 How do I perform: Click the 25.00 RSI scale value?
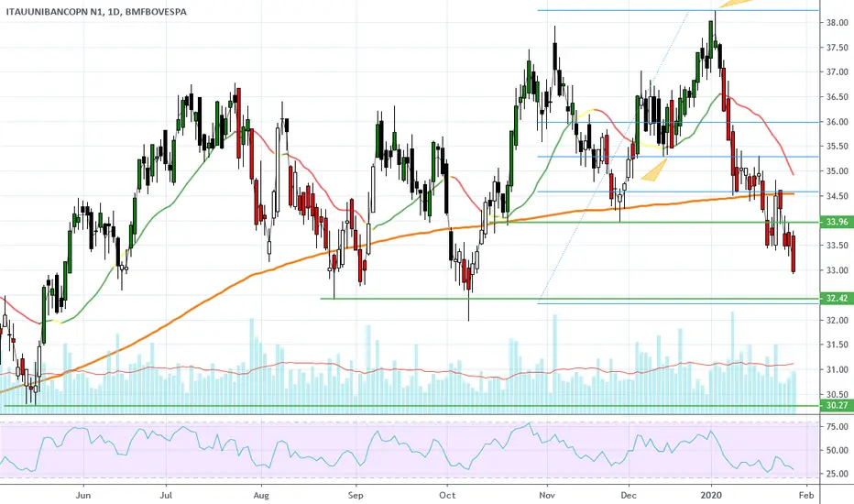pyautogui.click(x=837, y=474)
